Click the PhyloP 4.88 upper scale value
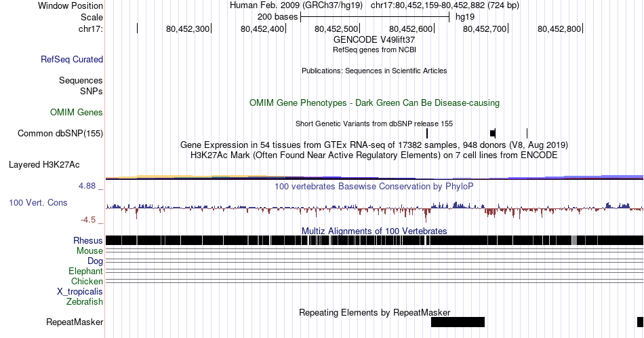This screenshot has width=644, height=338. [x=87, y=186]
